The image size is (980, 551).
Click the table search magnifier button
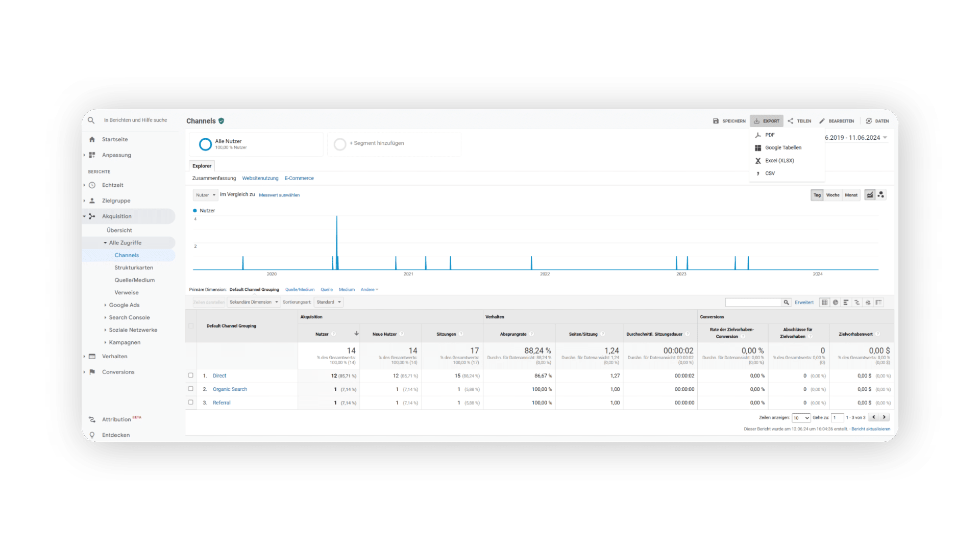(x=786, y=303)
